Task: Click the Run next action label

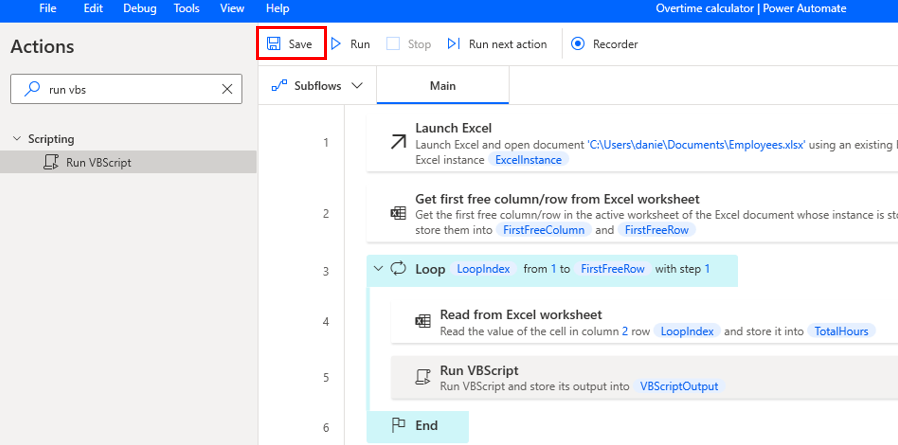Action: pyautogui.click(x=507, y=44)
